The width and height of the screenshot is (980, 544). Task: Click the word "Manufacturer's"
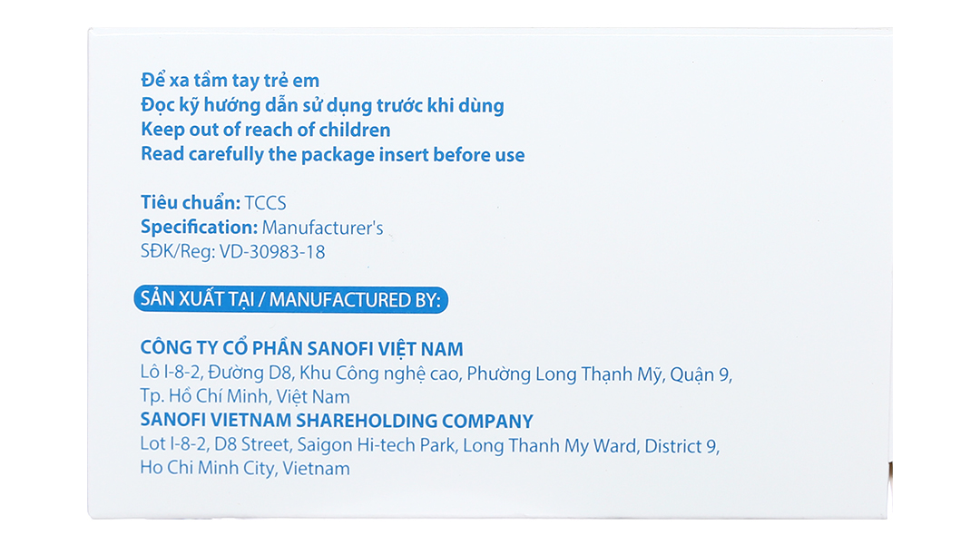(x=323, y=228)
